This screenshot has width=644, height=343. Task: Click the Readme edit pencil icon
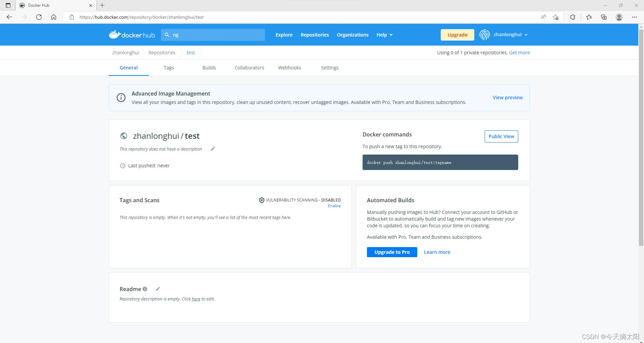tap(158, 289)
